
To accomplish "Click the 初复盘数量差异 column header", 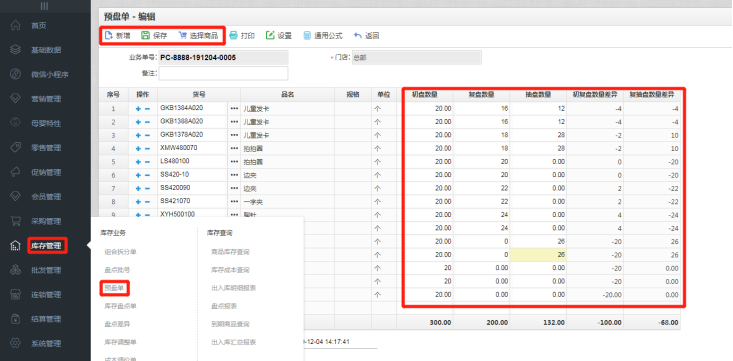I will pos(595,94).
